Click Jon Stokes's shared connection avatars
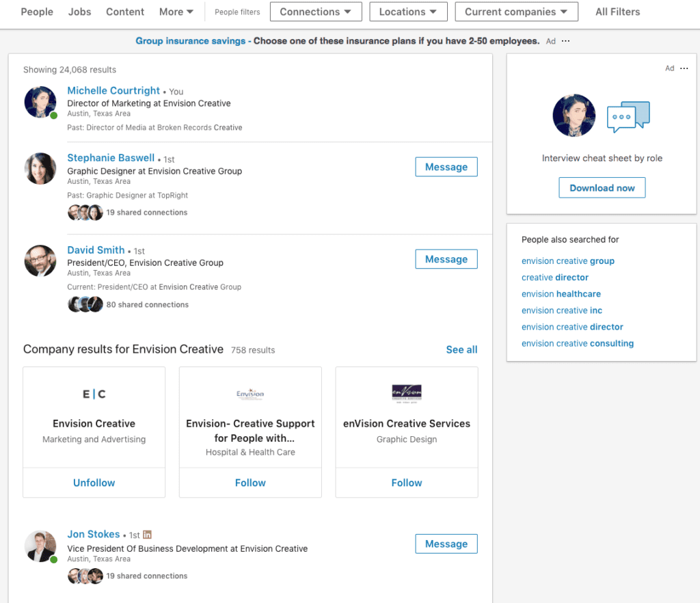 pyautogui.click(x=85, y=576)
